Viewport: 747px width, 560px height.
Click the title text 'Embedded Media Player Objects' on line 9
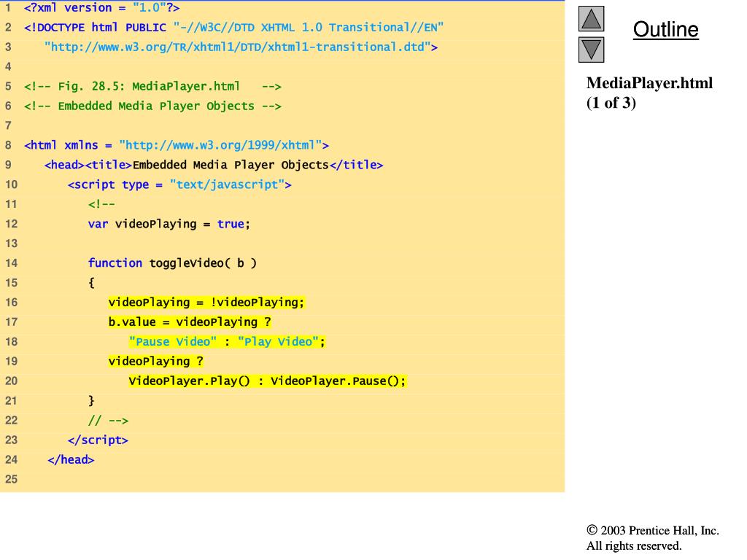tap(231, 165)
